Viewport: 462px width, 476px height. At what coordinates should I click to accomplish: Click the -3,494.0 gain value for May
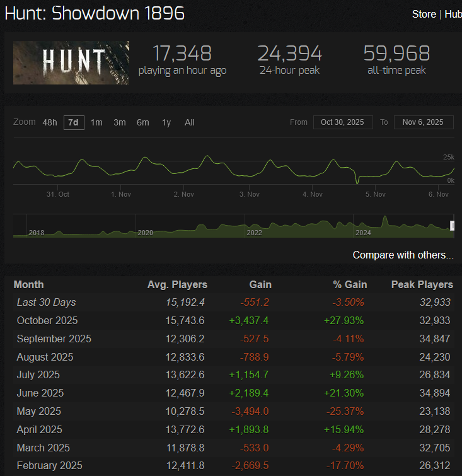point(250,411)
